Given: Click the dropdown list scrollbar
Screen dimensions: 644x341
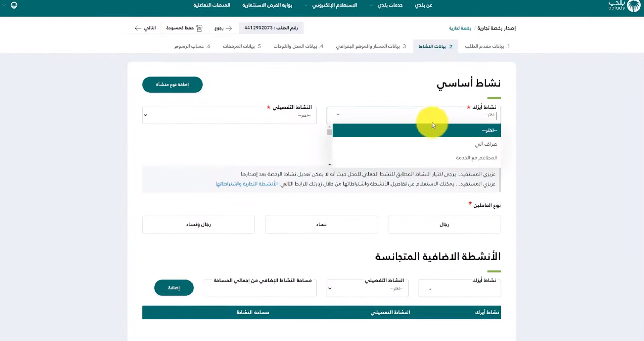Looking at the screenshot, I should (329, 131).
